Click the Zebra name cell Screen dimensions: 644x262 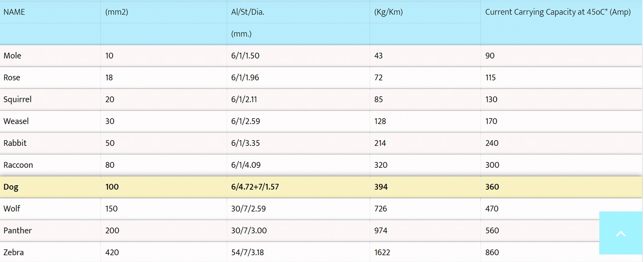point(14,252)
